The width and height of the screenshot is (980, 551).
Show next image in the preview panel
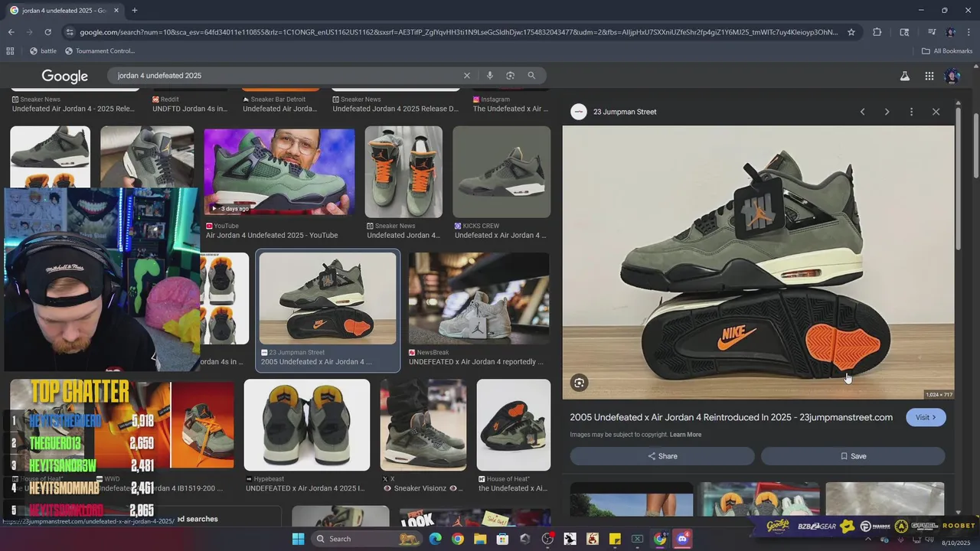(887, 112)
